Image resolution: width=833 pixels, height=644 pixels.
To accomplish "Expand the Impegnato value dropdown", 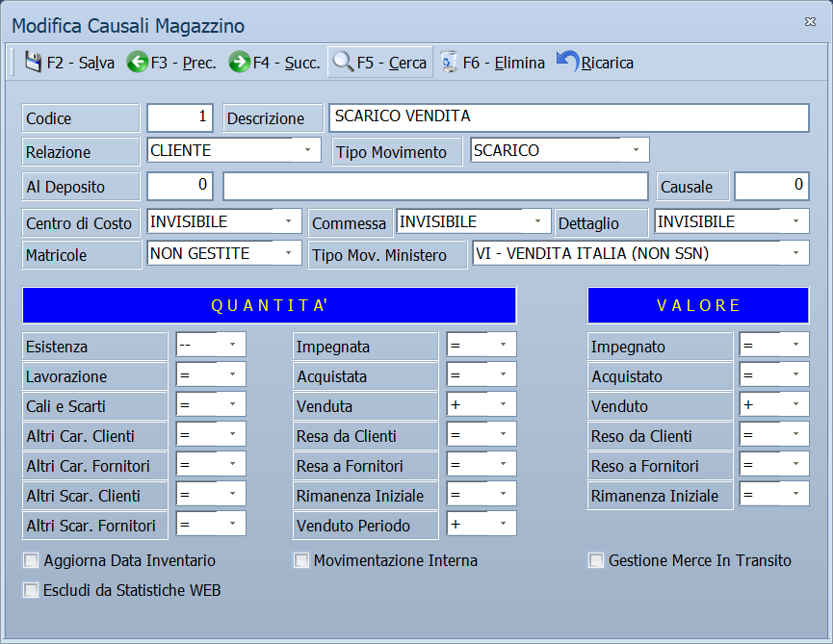I will coord(795,345).
